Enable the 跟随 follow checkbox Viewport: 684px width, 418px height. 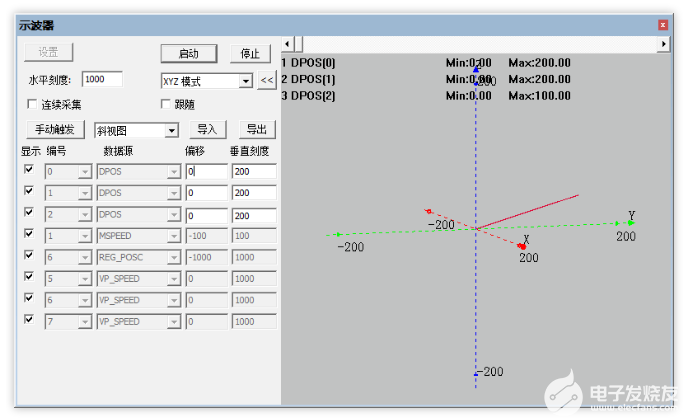(166, 104)
